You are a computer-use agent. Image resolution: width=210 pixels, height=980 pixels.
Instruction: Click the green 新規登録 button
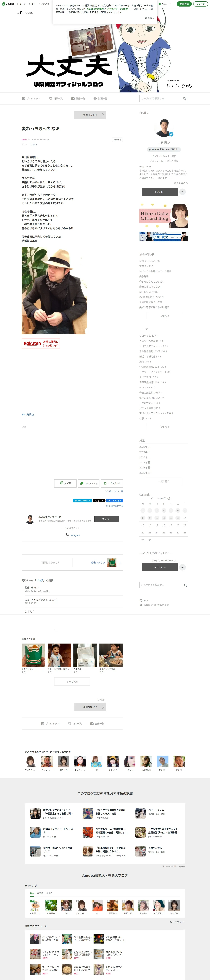[184, 4]
